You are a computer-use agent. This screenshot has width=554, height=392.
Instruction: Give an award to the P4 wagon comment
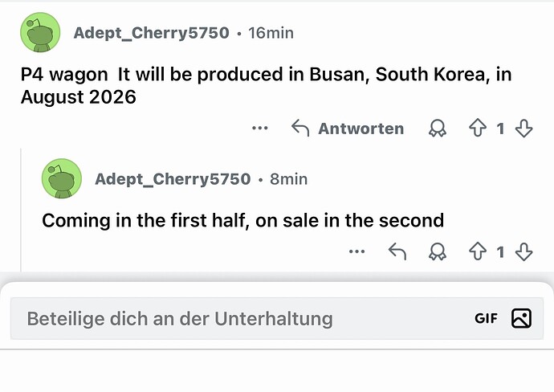(438, 129)
